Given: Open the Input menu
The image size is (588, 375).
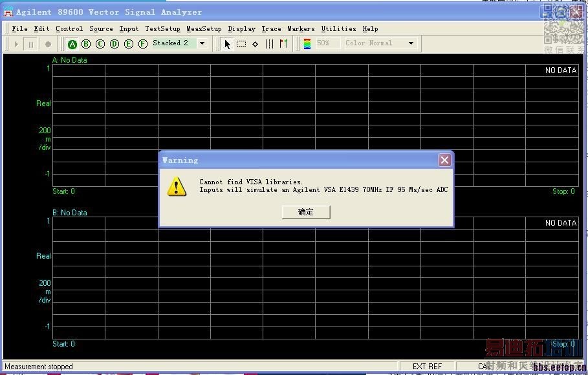Looking at the screenshot, I should [x=129, y=29].
